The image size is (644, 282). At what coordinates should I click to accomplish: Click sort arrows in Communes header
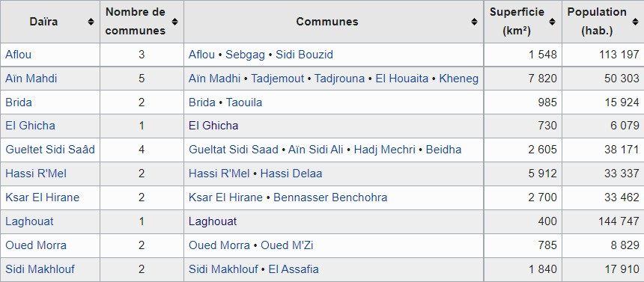pos(474,22)
